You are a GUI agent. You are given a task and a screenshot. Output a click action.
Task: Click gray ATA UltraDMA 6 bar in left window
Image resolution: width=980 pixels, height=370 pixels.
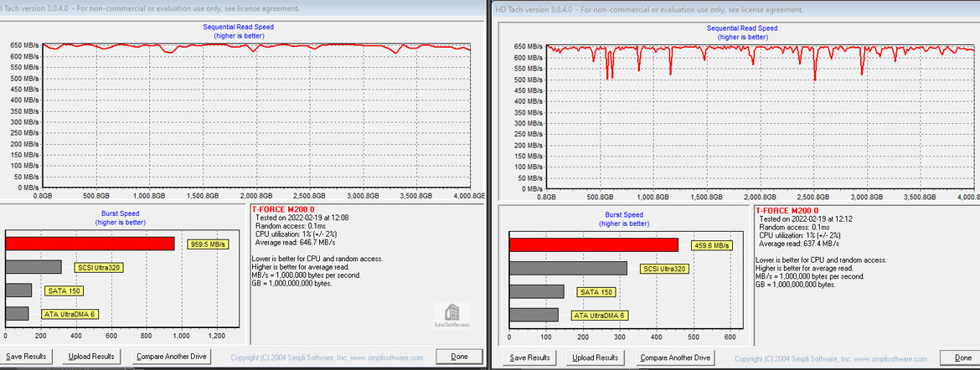pos(17,313)
